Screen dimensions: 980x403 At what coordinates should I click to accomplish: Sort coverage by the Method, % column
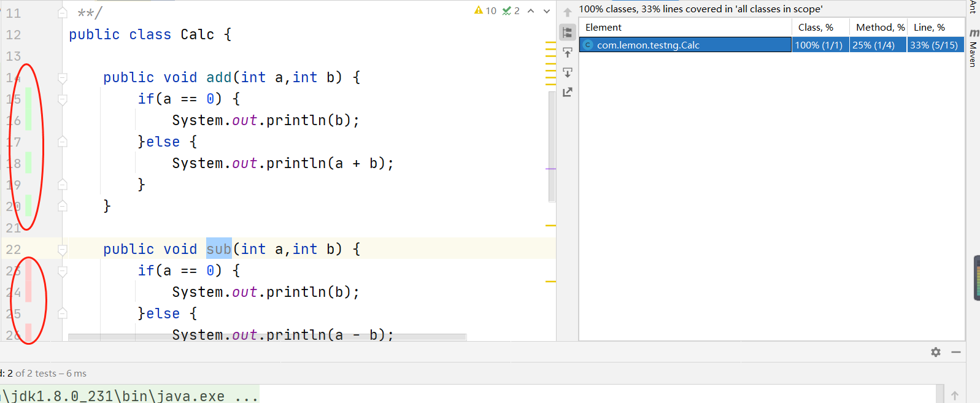[x=879, y=28]
